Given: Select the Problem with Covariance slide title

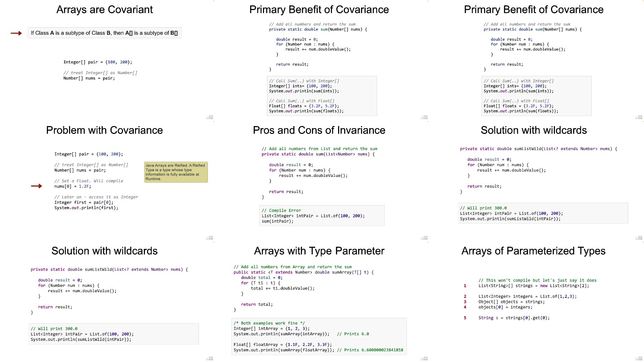Looking at the screenshot, I should point(104,130).
